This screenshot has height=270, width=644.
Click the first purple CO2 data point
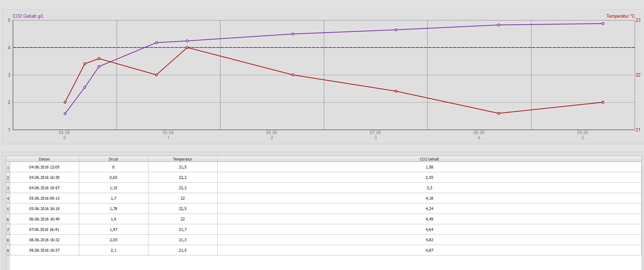point(65,114)
